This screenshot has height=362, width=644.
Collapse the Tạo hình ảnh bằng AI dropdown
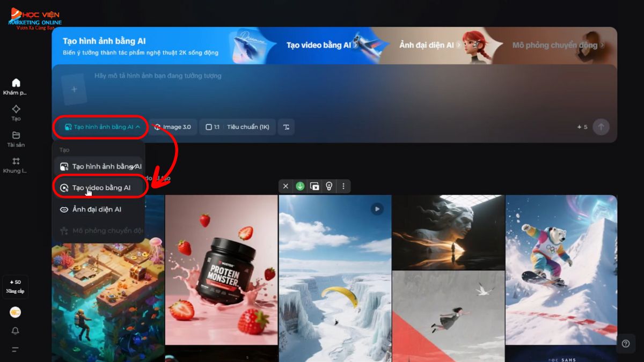tap(102, 127)
